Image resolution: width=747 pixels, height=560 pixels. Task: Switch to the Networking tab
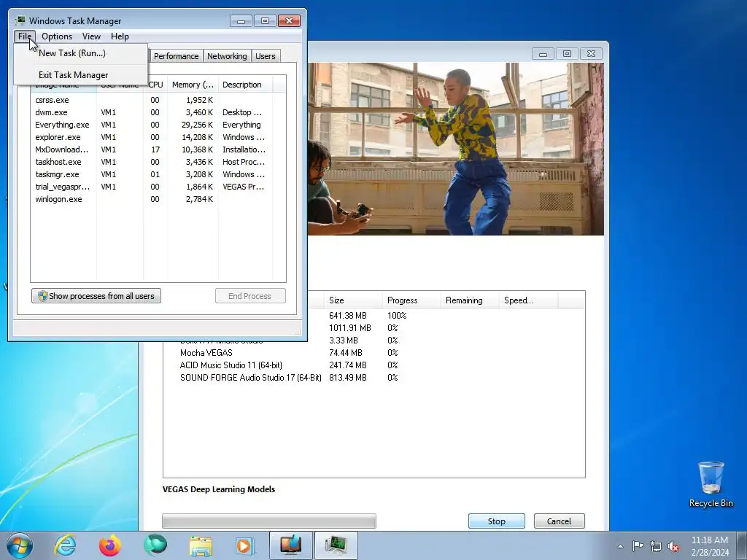click(x=227, y=56)
